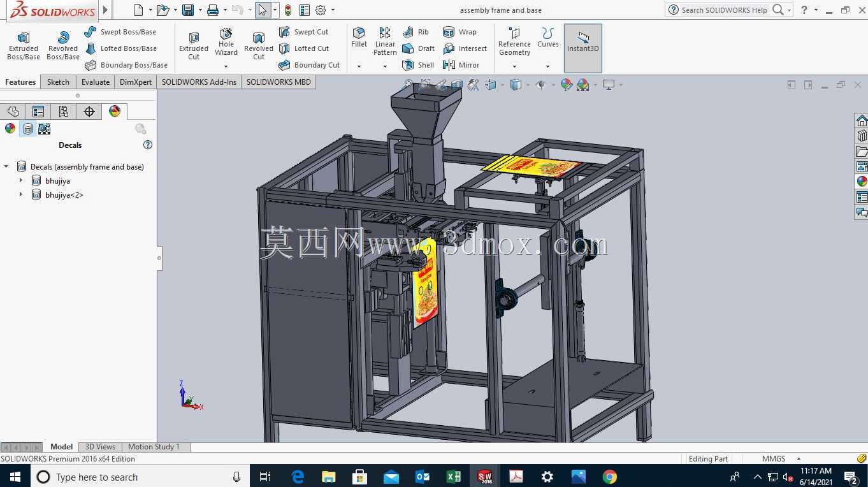Click the Rebuild traffic light icon

coord(288,10)
